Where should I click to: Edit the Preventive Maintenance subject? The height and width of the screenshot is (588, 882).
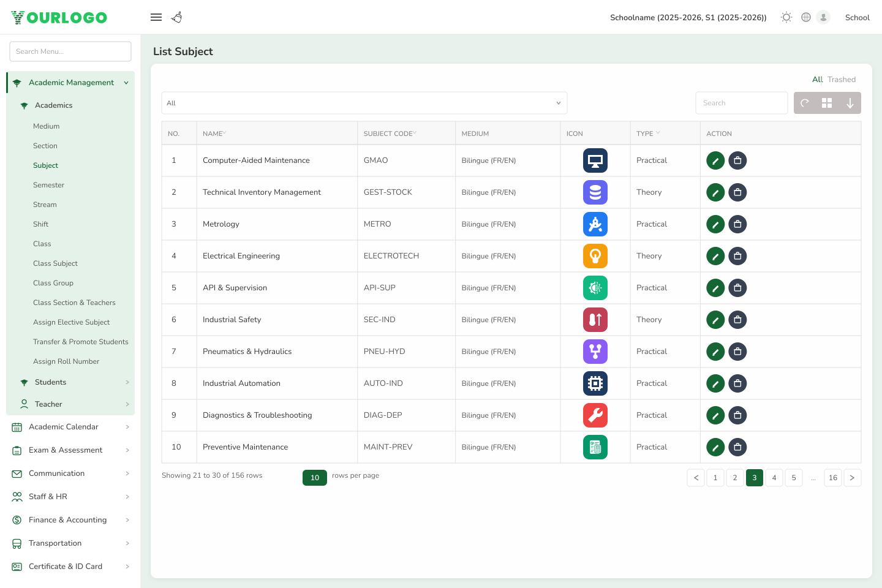point(715,447)
